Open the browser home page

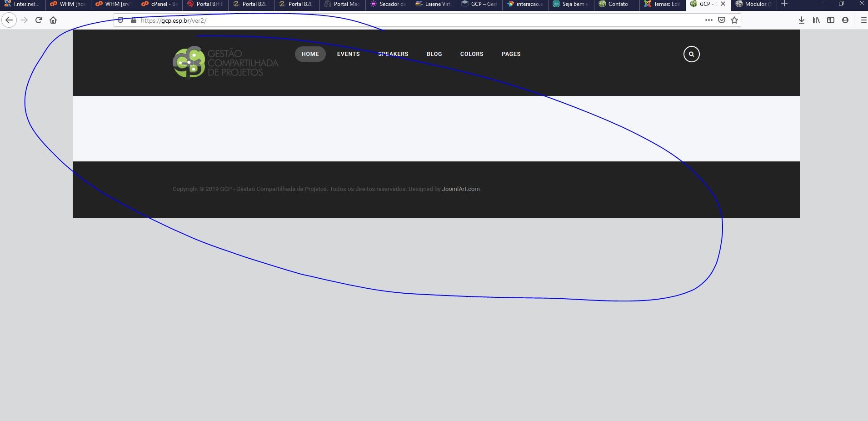(x=53, y=20)
